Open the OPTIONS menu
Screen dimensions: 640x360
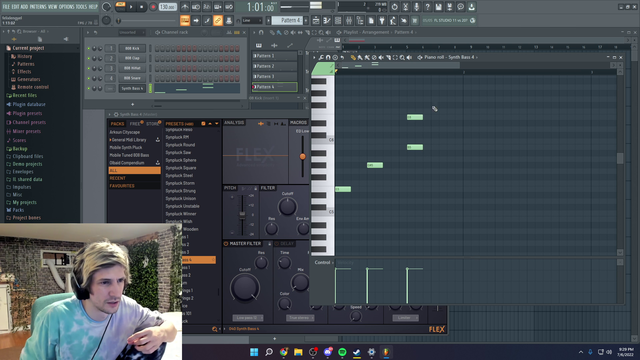pos(67,7)
